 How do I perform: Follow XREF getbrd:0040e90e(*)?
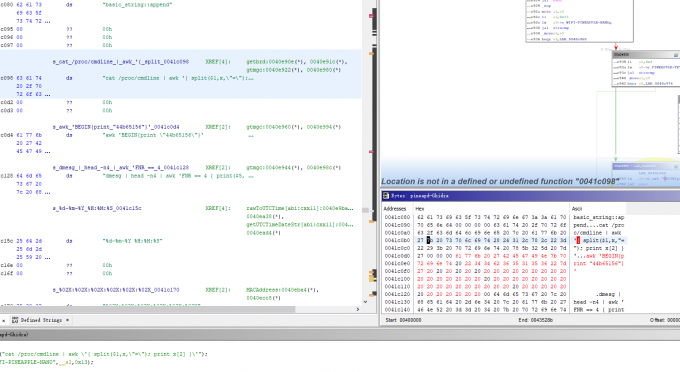275,62
